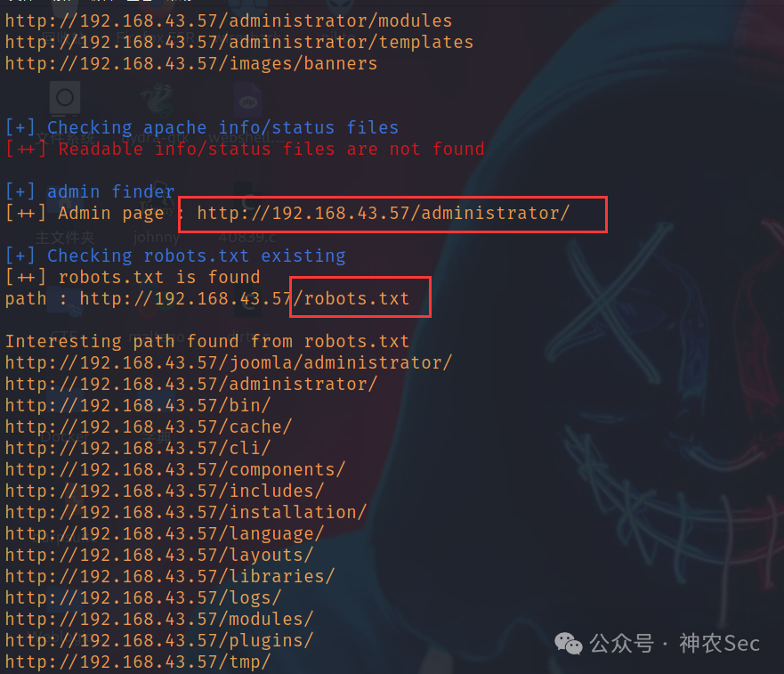The height and width of the screenshot is (674, 784).
Task: Select the /plugins/ URL line
Action: 159,641
